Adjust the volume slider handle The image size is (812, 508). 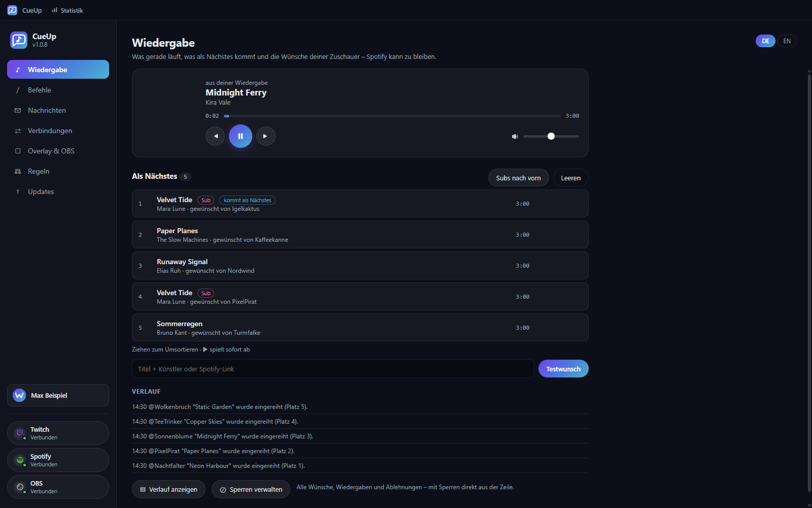point(551,136)
